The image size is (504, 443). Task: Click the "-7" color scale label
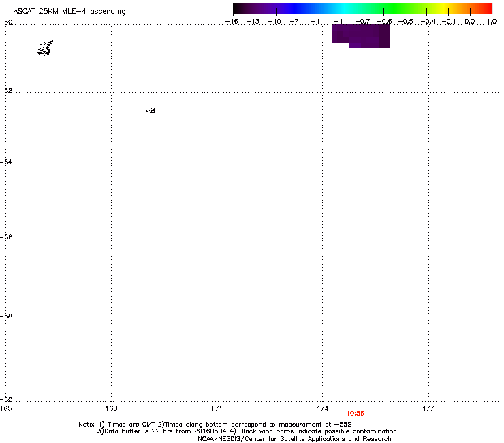[294, 22]
